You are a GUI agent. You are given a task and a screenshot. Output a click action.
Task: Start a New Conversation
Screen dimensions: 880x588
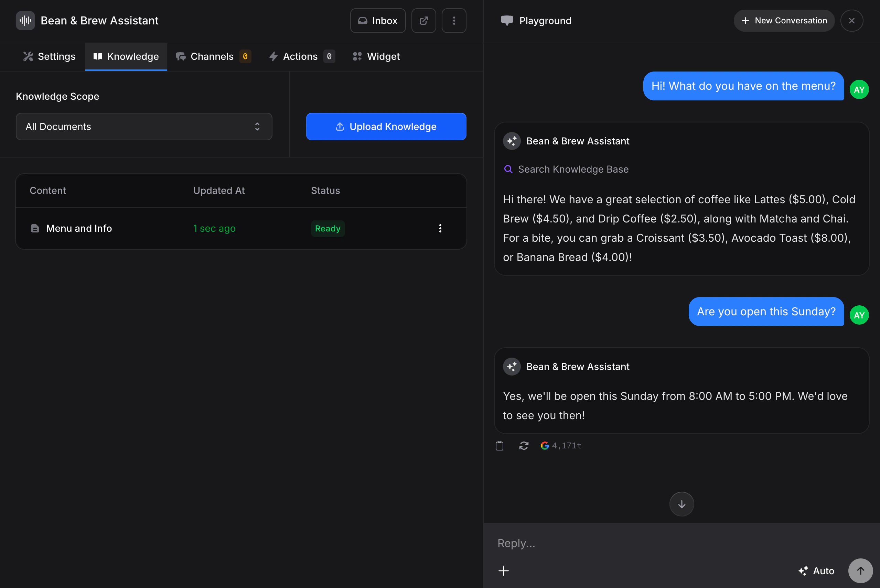click(x=784, y=21)
